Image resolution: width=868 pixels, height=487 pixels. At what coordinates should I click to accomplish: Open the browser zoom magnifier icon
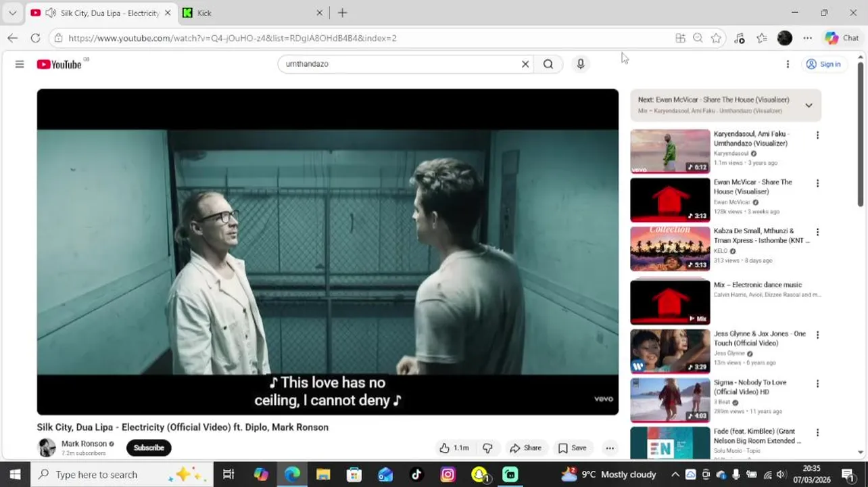[698, 38]
